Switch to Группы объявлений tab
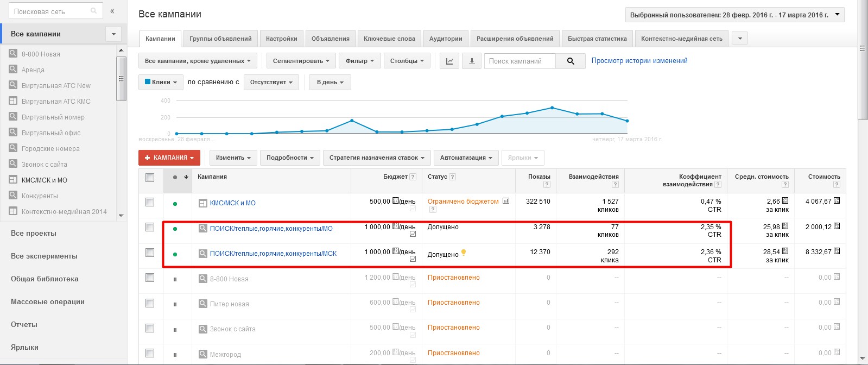The width and height of the screenshot is (868, 365). tap(220, 39)
